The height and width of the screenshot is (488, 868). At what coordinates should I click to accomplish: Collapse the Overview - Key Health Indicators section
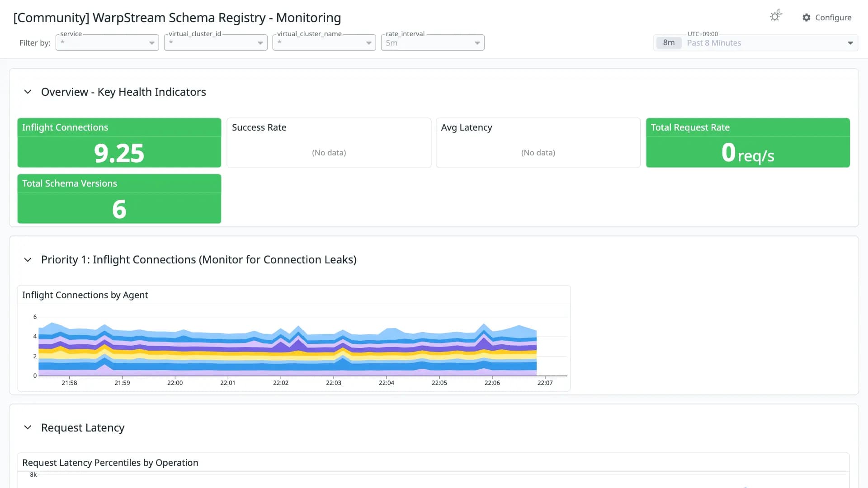coord(28,92)
